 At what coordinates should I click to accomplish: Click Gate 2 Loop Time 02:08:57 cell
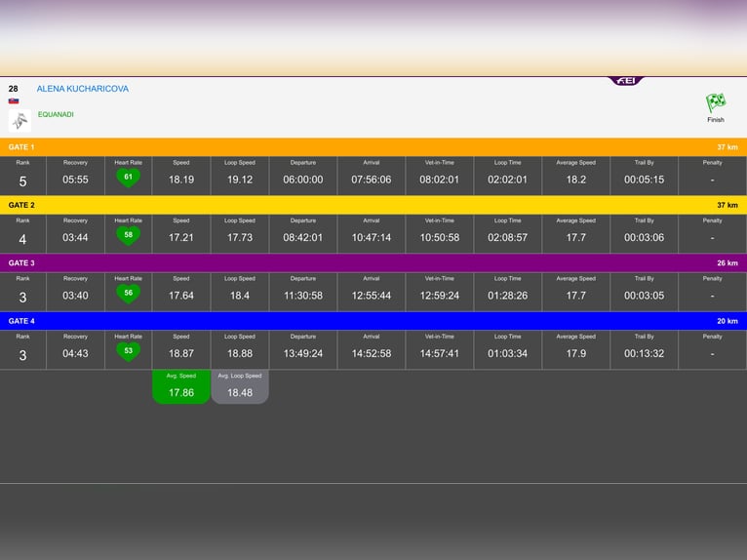(x=507, y=233)
